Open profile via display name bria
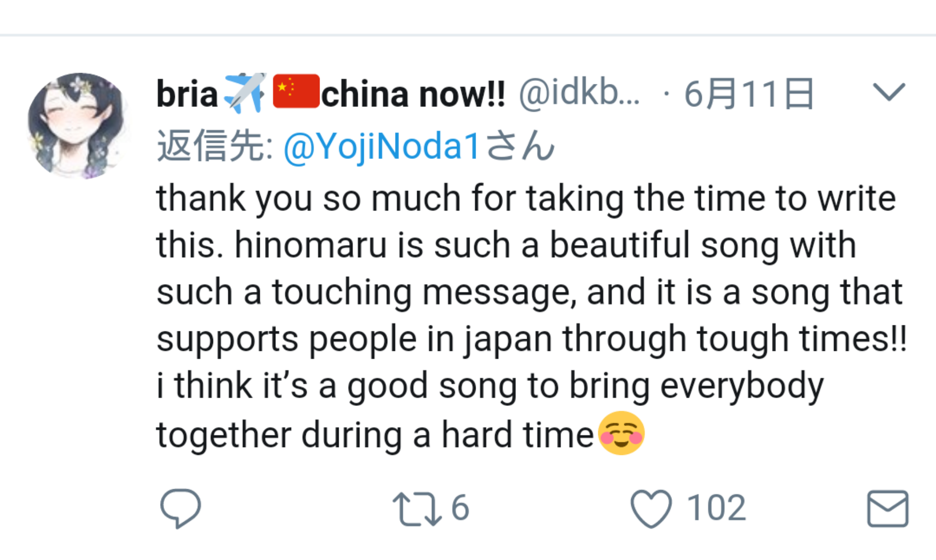This screenshot has width=936, height=560. point(187,94)
